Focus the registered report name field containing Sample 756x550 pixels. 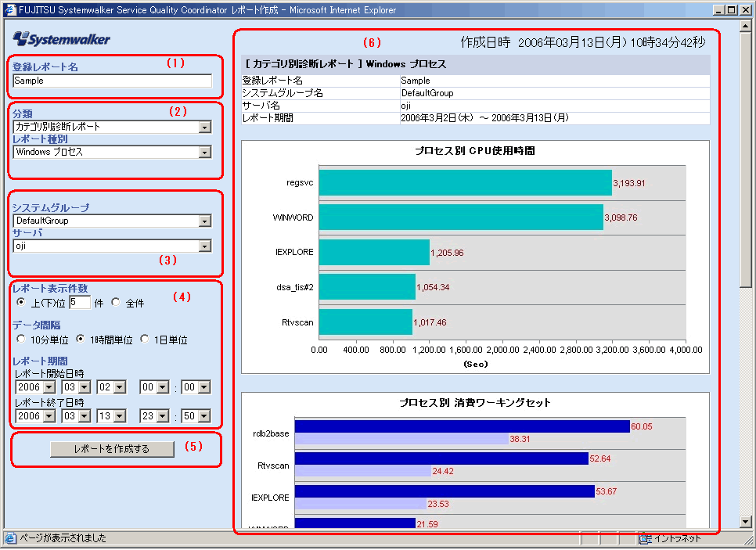(113, 81)
